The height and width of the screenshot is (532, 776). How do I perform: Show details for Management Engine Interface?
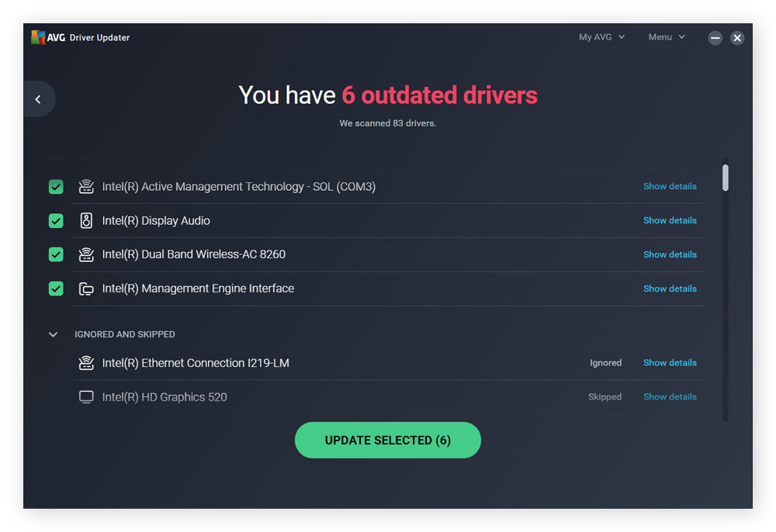point(670,288)
